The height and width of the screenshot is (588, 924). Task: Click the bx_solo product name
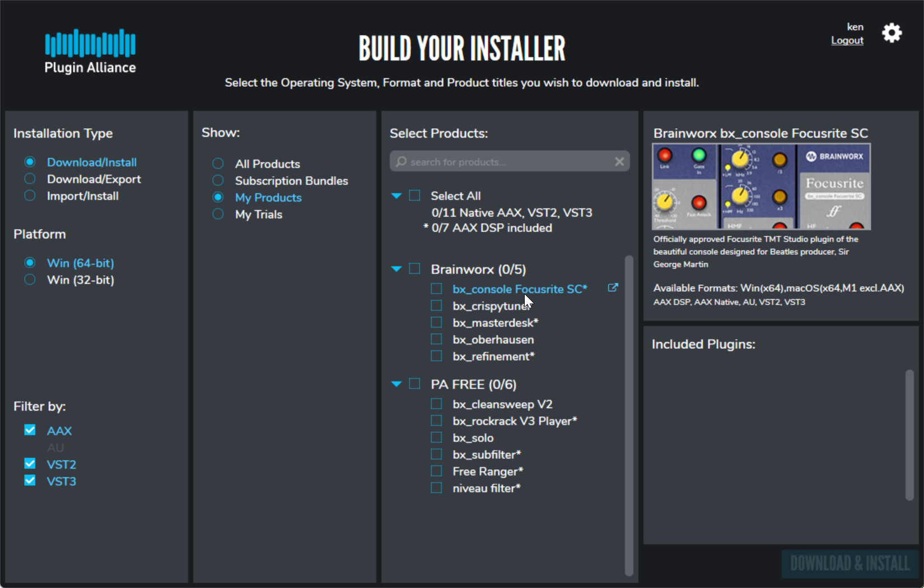473,438
